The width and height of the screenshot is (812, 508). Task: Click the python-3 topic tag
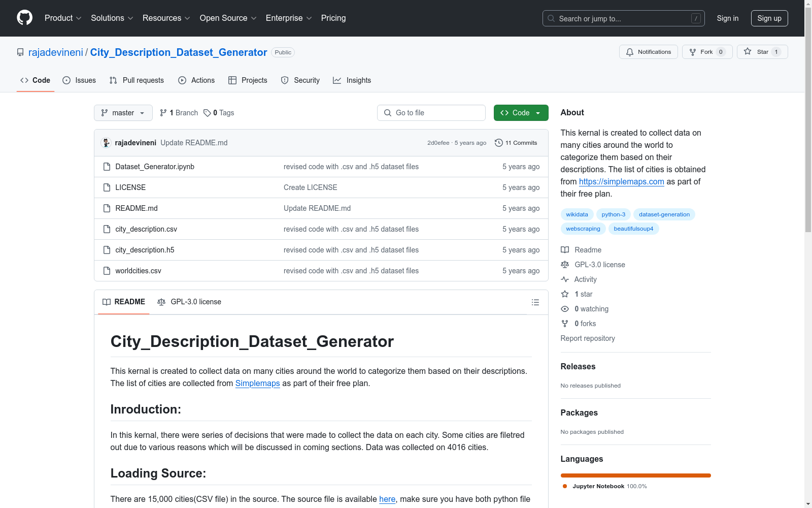pos(614,214)
